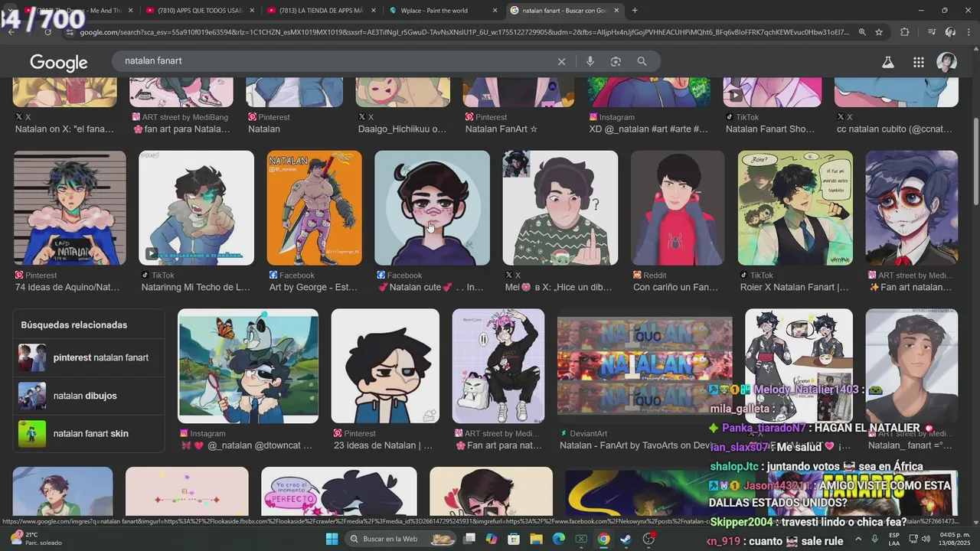The image size is (980, 551).
Task: Open Roier X Natalan Fanart TikTok title
Action: (x=794, y=288)
